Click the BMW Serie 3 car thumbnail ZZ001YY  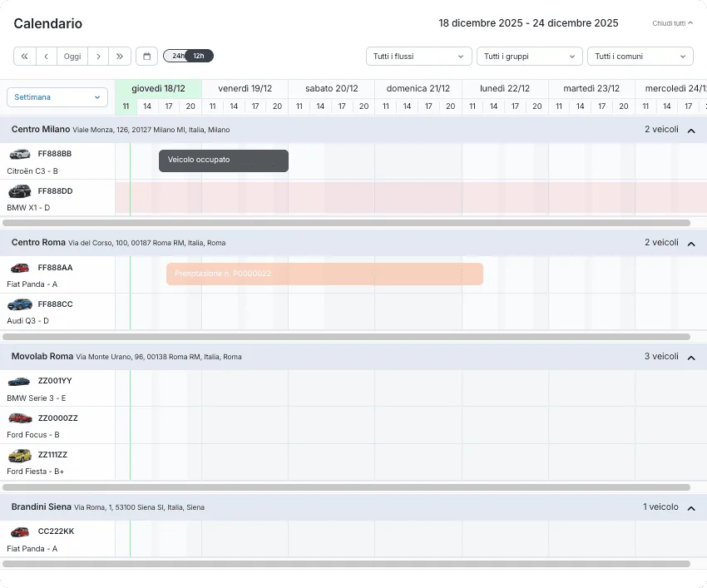point(19,382)
